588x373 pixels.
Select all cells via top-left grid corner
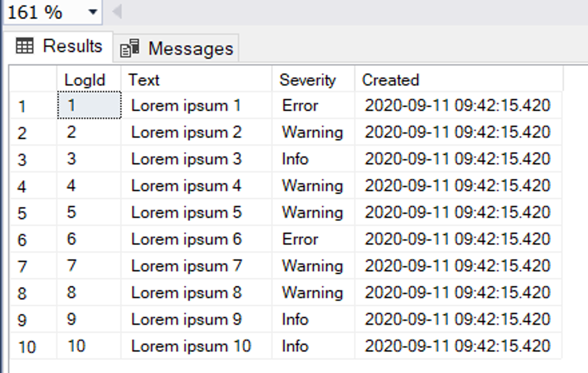pos(33,80)
